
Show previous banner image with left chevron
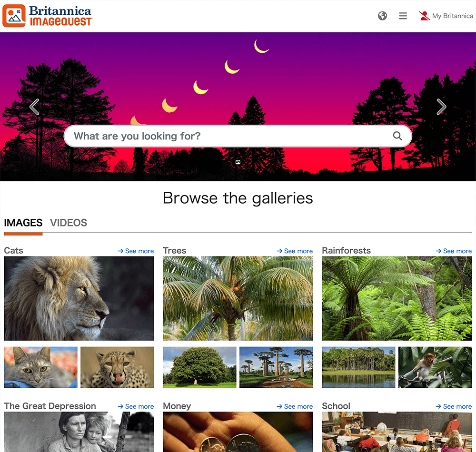coord(35,107)
